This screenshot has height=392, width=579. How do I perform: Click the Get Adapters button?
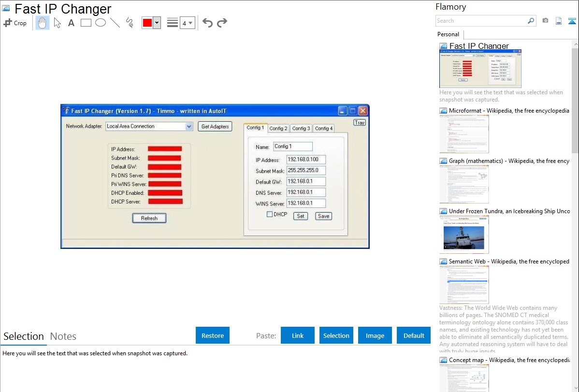coord(215,126)
